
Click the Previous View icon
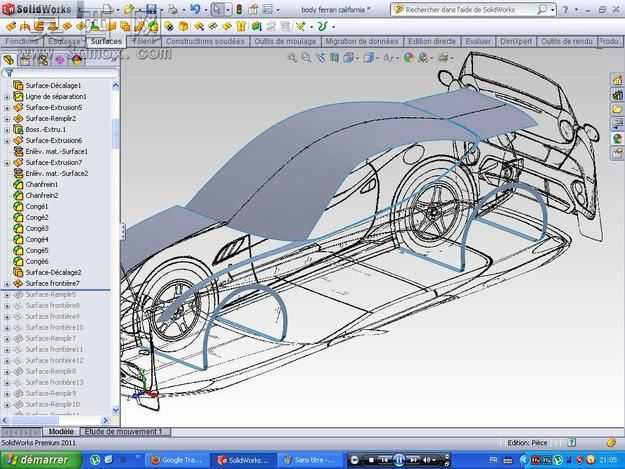[x=321, y=58]
